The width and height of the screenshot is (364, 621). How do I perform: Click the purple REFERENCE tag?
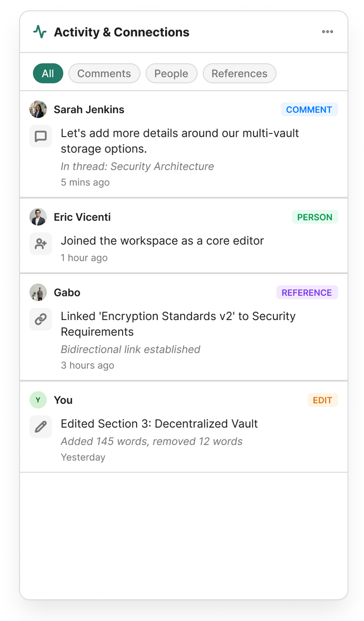point(307,293)
